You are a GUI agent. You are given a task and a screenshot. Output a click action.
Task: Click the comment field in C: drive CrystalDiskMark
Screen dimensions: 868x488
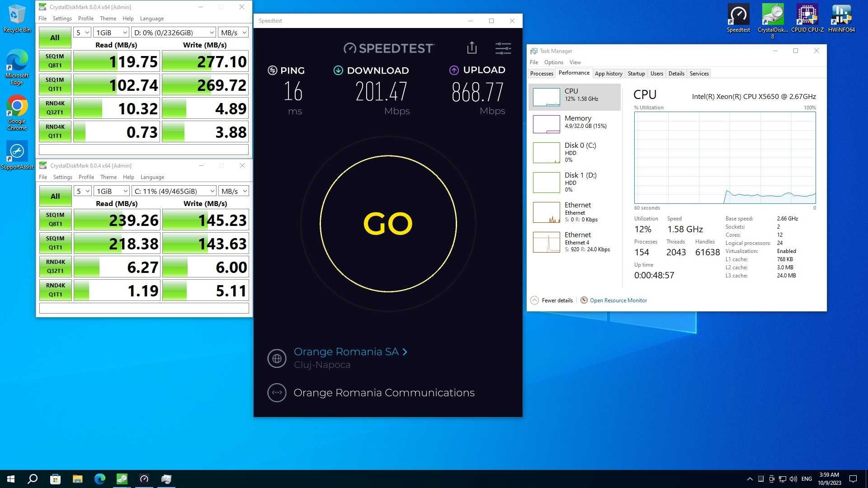tap(144, 308)
